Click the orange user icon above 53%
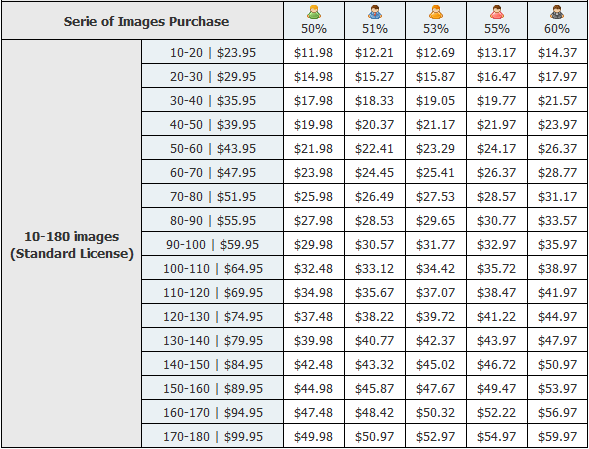589x449 pixels. 435,12
